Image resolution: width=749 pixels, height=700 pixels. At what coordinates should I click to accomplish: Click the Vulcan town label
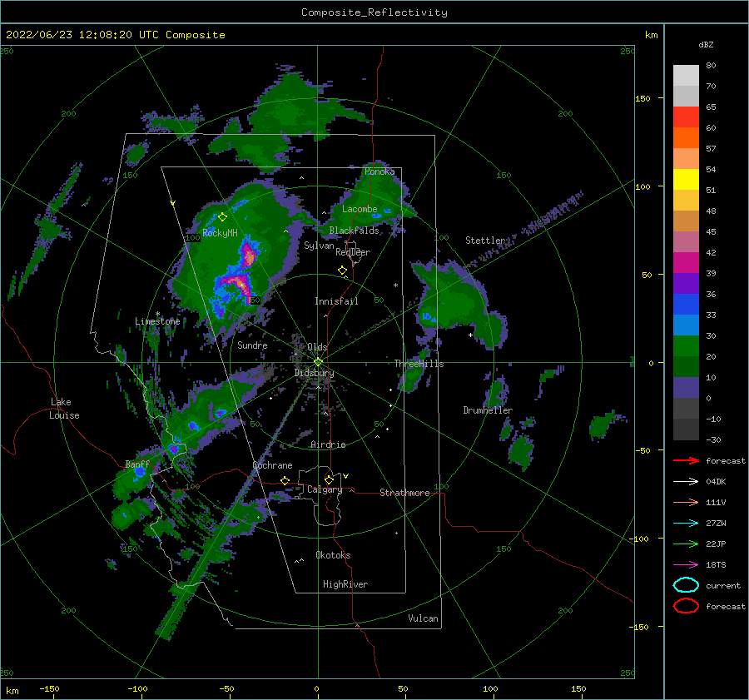pyautogui.click(x=424, y=618)
